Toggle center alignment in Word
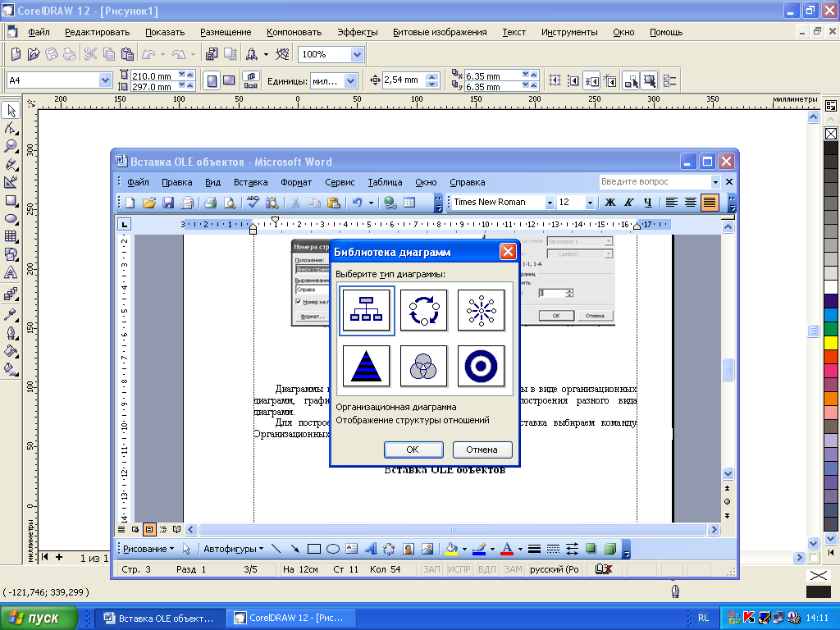Image resolution: width=840 pixels, height=630 pixels. 691,203
